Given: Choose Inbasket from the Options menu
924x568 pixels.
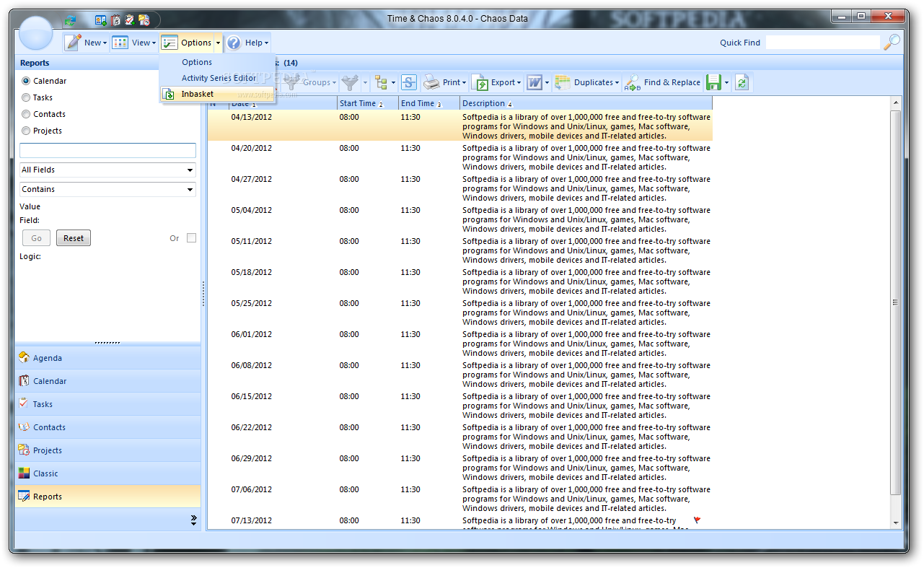Looking at the screenshot, I should 217,94.
